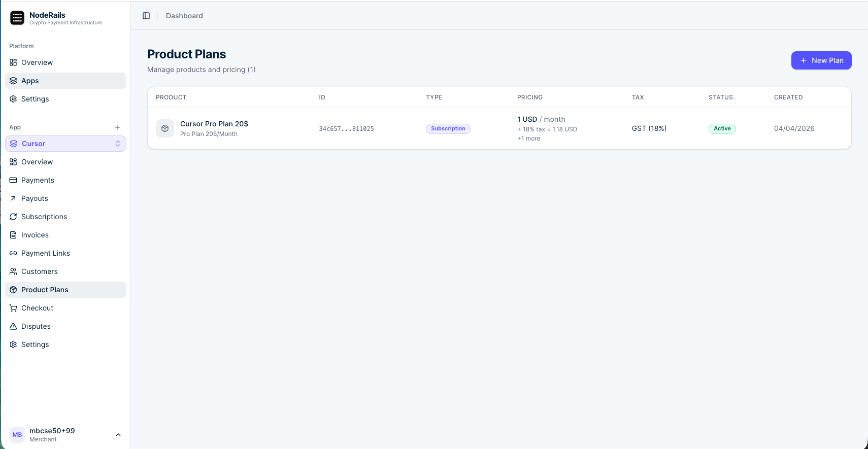Viewport: 868px width, 449px height.
Task: Click the Dashboard breadcrumb
Action: [184, 16]
